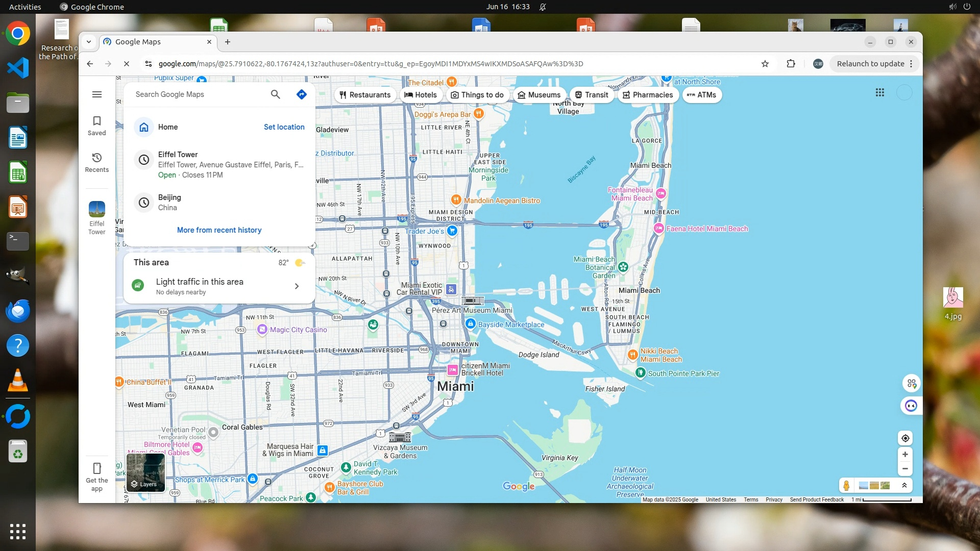Expand light traffic details chevron
Viewport: 980px width, 551px height.
coord(297,286)
